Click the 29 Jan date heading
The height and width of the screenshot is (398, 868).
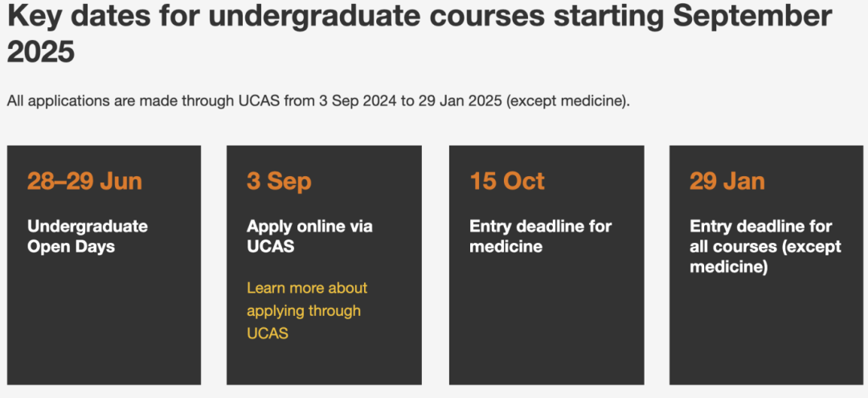tap(727, 182)
